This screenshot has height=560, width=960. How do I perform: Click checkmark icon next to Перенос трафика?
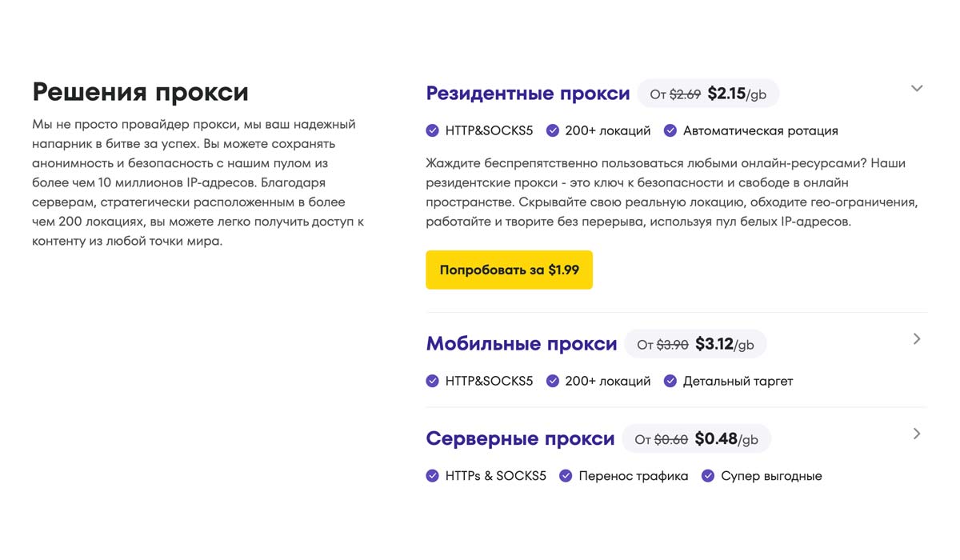coord(566,476)
